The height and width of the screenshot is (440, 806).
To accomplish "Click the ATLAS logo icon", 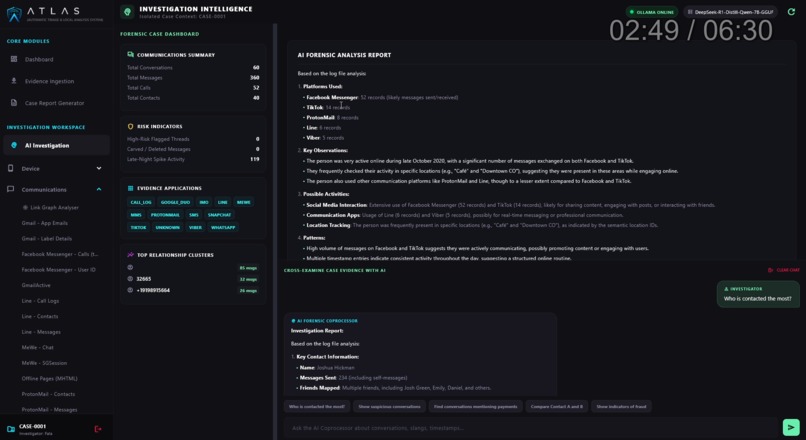I will pos(14,14).
